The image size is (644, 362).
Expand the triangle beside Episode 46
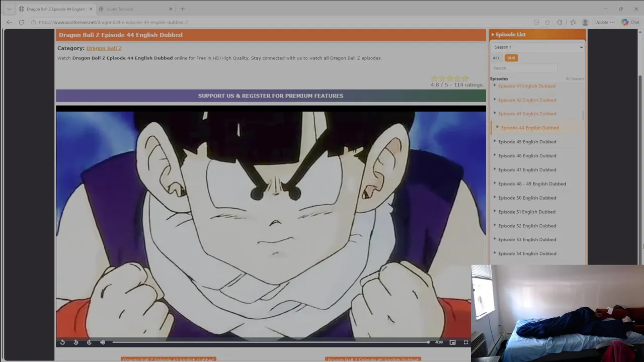pos(495,155)
